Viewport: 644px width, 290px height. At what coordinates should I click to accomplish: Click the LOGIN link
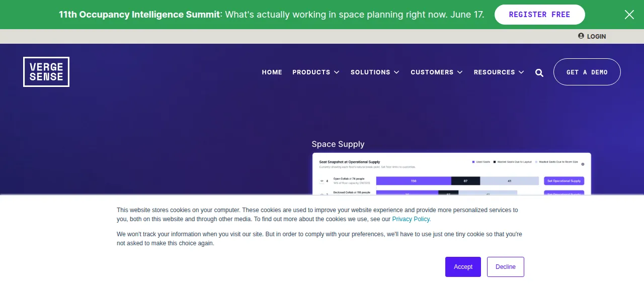[x=596, y=36]
